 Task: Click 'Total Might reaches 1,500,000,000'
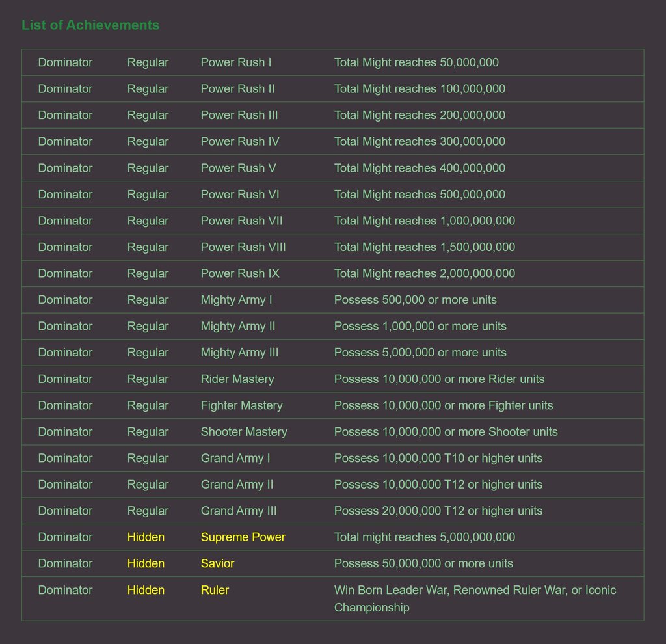(425, 247)
